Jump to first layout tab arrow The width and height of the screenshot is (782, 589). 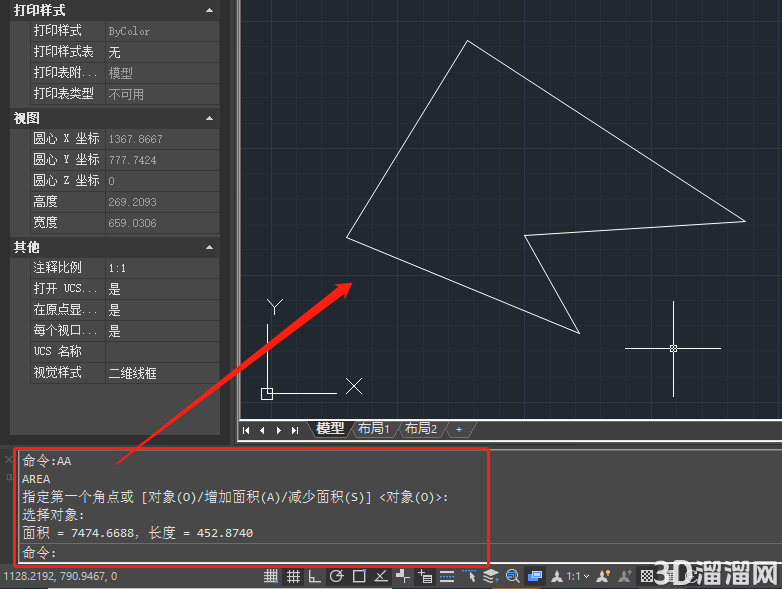[246, 430]
